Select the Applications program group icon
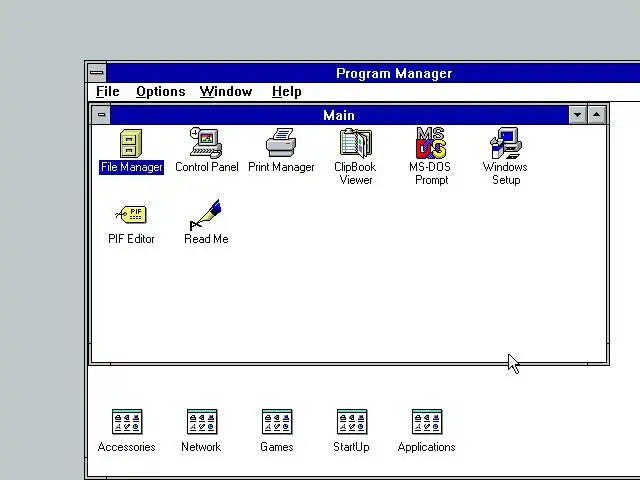This screenshot has height=480, width=640. pyautogui.click(x=427, y=422)
